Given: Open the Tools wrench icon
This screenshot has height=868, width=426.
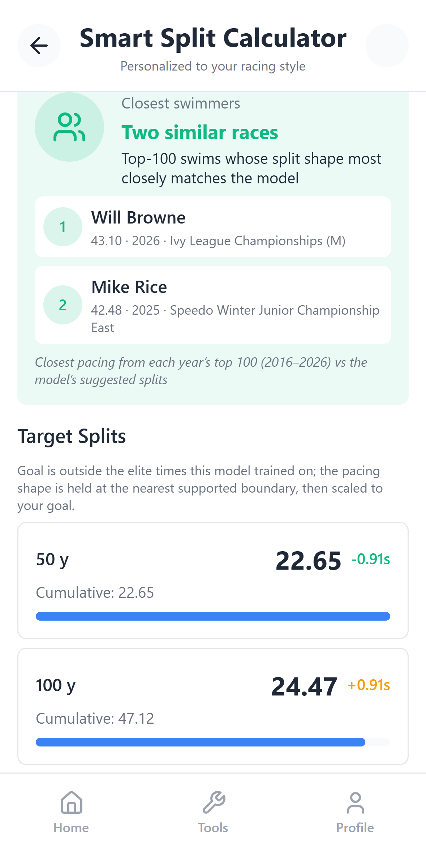Looking at the screenshot, I should 214,803.
